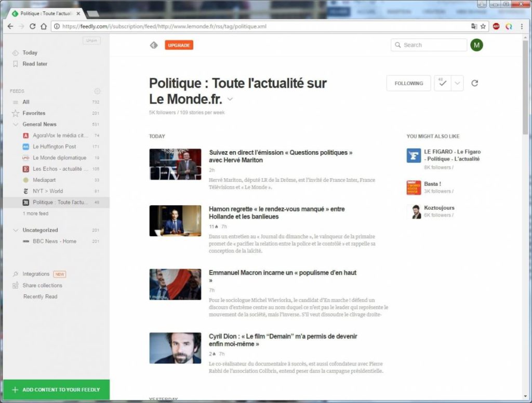
Task: Click Add Content to Your Feedly
Action: pos(56,389)
